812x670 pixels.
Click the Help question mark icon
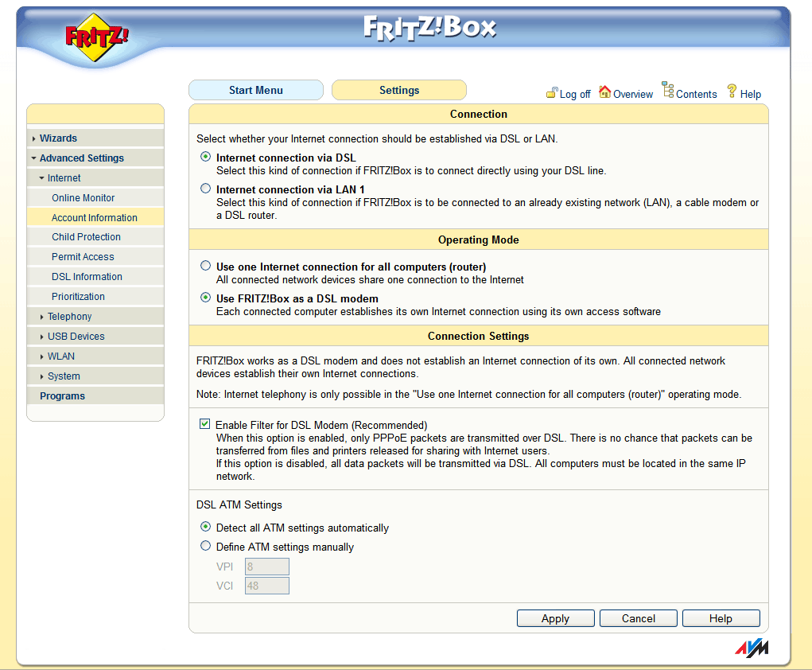click(x=732, y=91)
